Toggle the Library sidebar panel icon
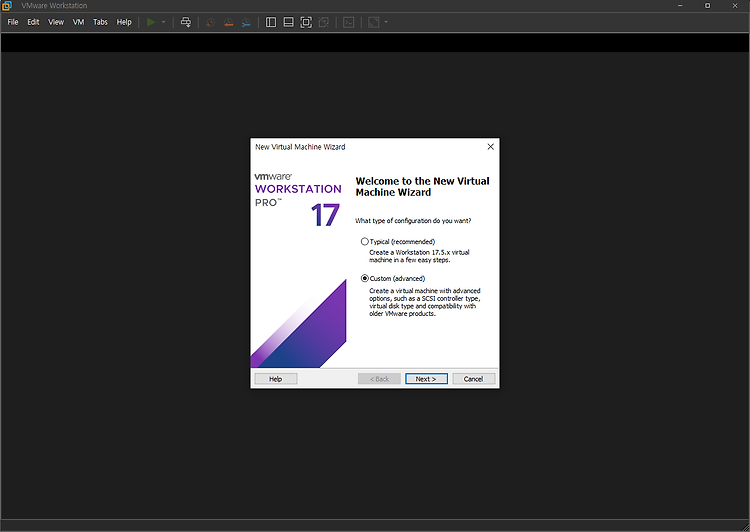 [x=271, y=22]
